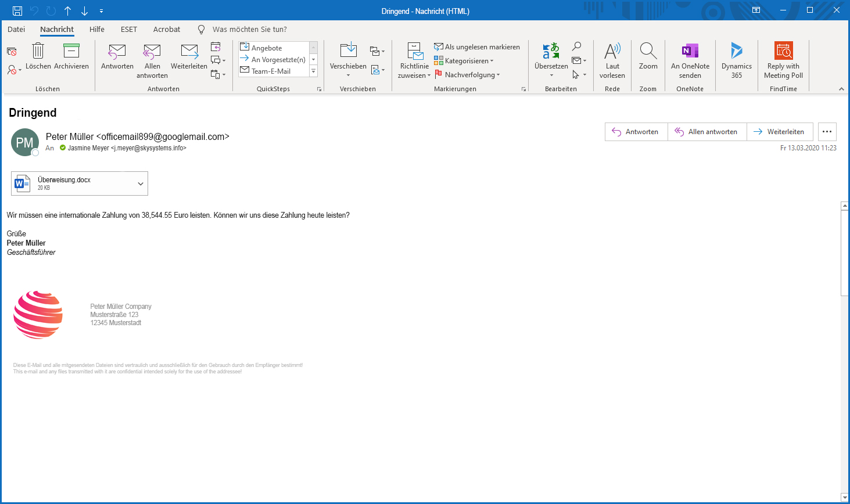Apply the Angebote quick step
This screenshot has height=504, width=850.
273,48
